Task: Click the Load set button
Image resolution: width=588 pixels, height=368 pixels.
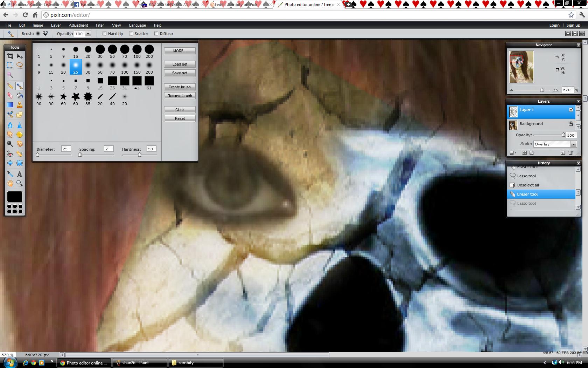Action: 180,64
